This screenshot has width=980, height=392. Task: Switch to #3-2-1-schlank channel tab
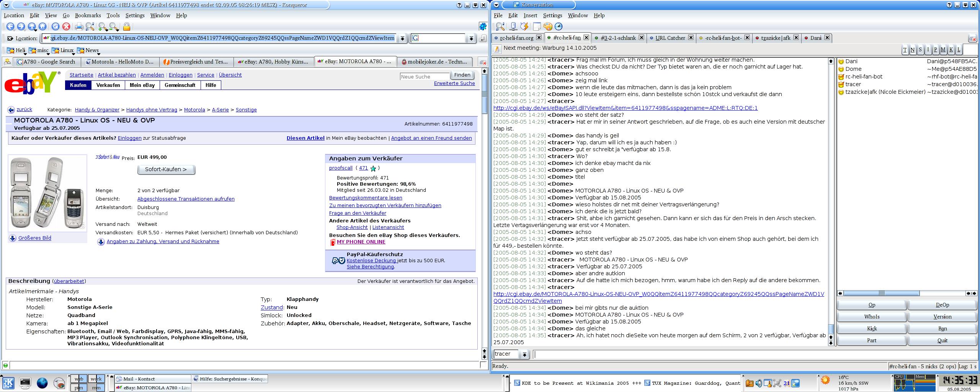[x=619, y=38]
